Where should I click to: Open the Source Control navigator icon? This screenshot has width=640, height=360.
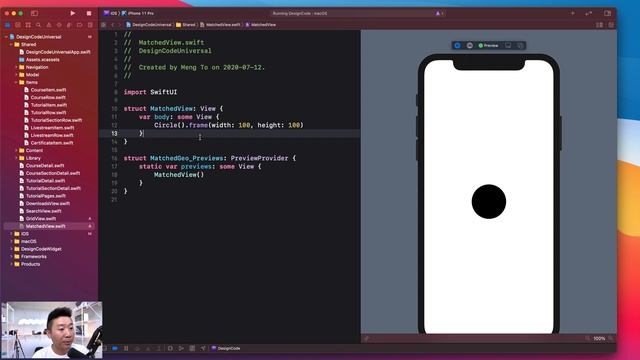(18, 25)
